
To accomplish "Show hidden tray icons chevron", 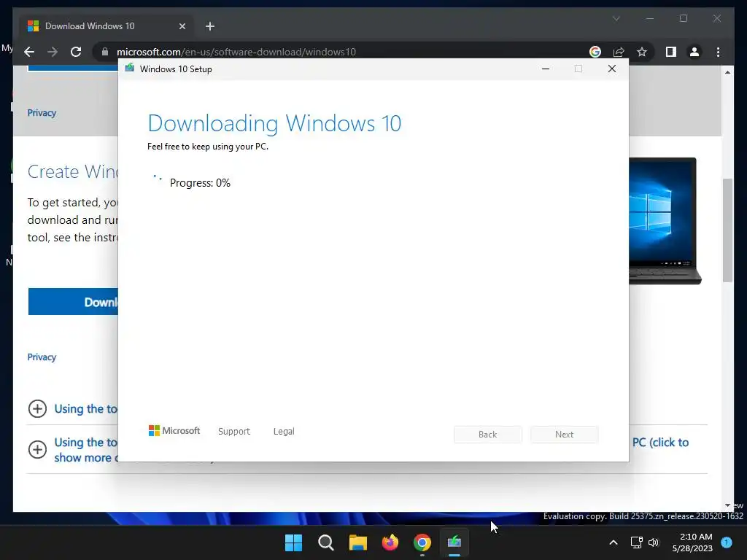I will click(614, 542).
